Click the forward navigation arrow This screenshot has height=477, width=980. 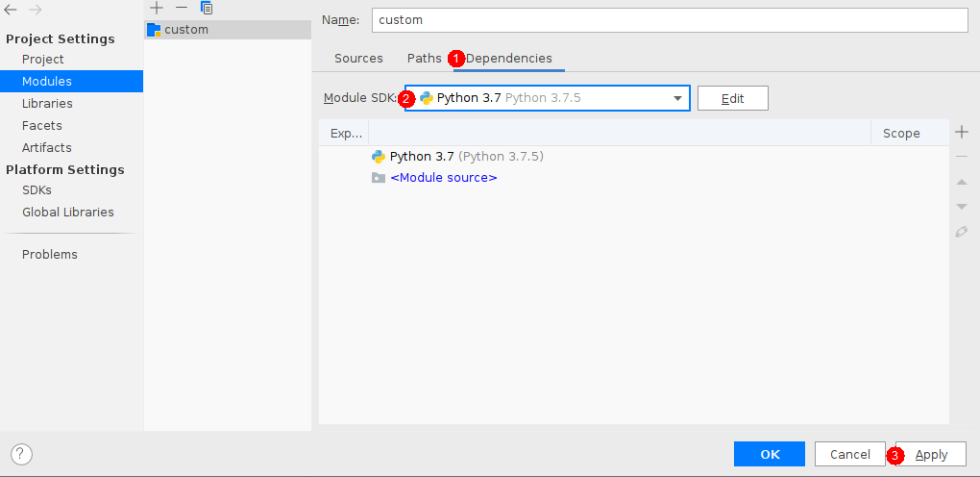(35, 10)
